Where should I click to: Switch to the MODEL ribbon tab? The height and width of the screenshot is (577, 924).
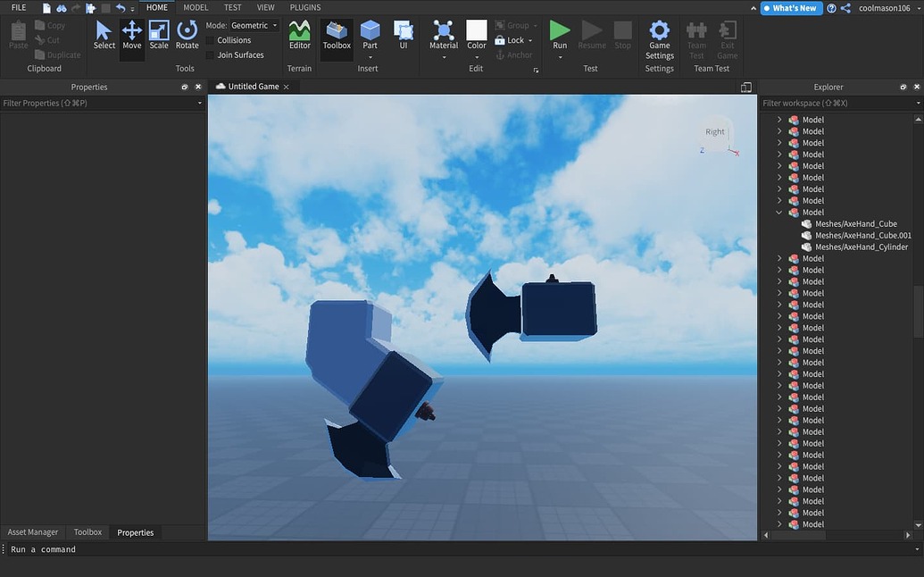(195, 7)
